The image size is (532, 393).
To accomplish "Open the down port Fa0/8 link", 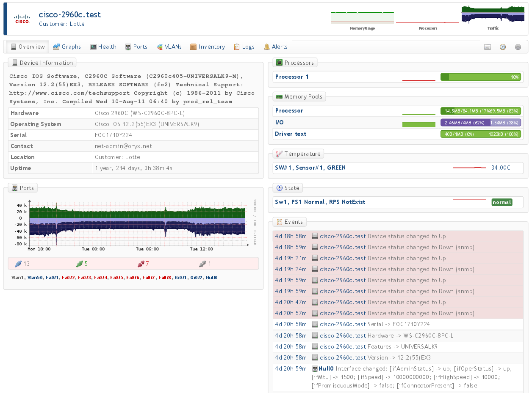I will click(165, 278).
